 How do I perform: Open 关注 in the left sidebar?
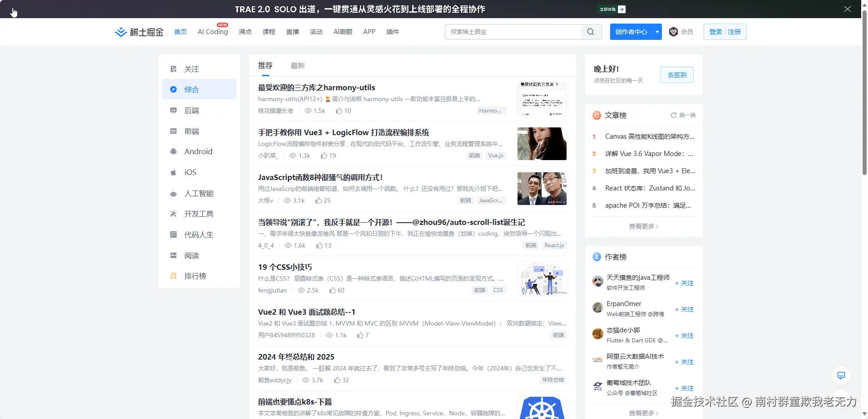click(199, 69)
